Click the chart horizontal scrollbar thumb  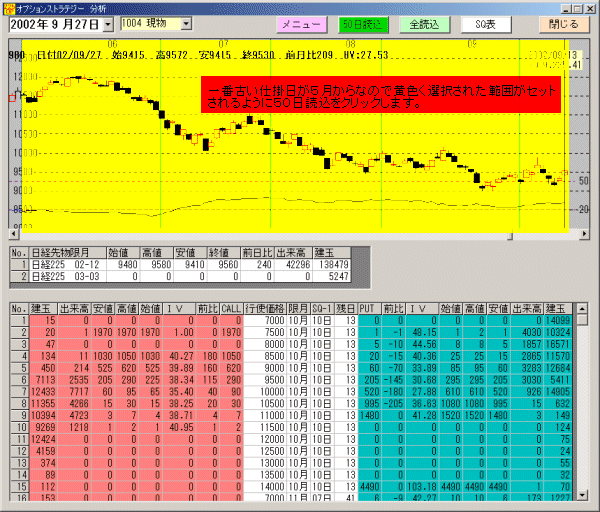pyautogui.click(x=510, y=236)
